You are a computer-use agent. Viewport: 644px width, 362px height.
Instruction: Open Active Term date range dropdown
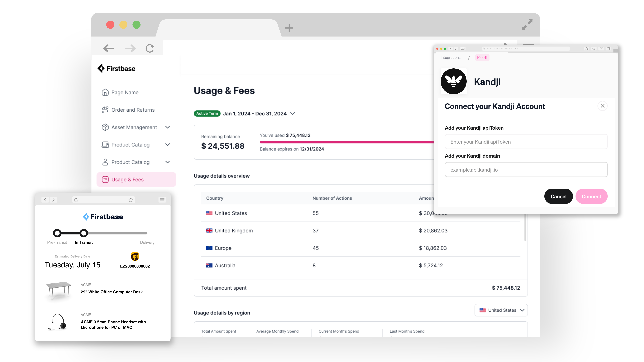(x=292, y=114)
